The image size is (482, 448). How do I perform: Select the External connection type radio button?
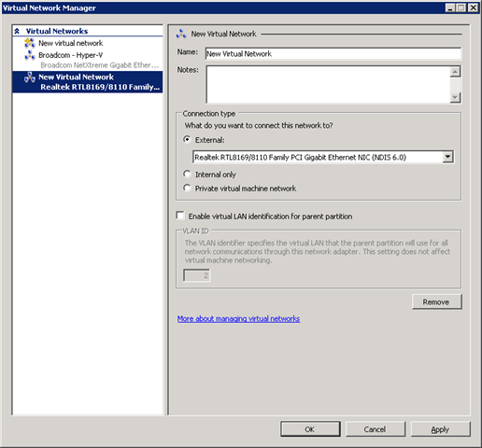click(187, 140)
